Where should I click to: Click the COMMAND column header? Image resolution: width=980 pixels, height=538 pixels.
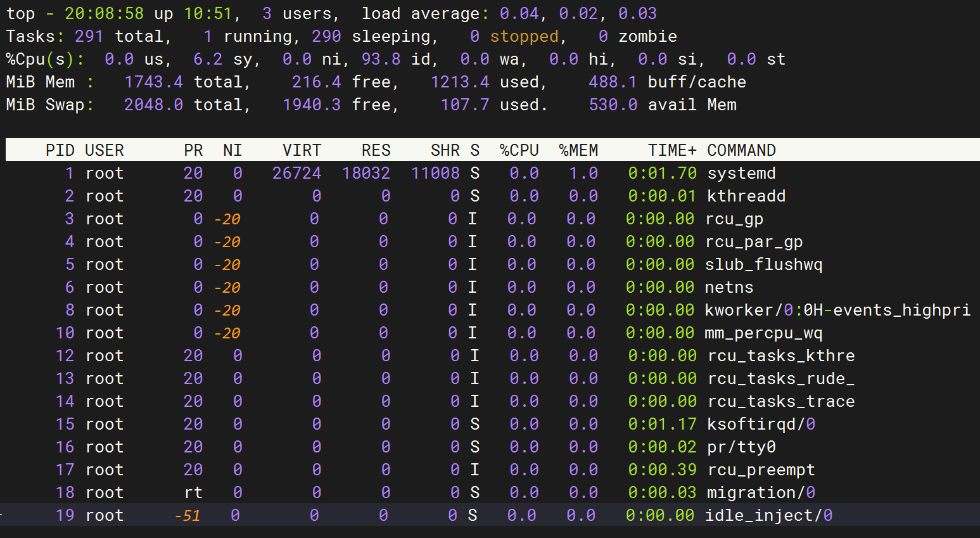(x=741, y=150)
